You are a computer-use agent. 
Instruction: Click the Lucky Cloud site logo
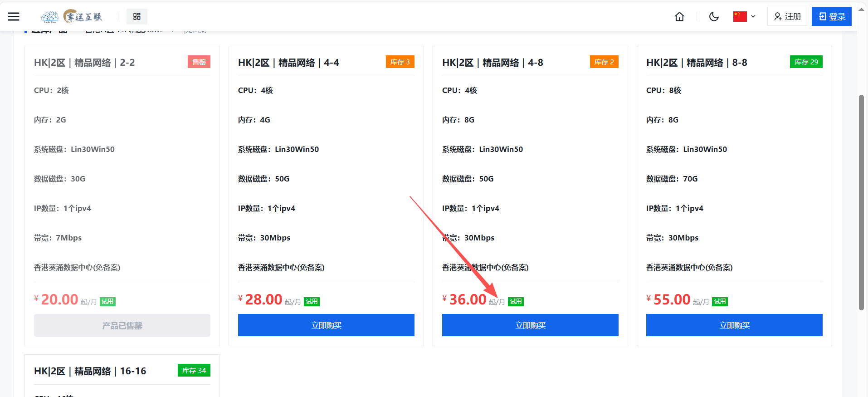point(72,17)
